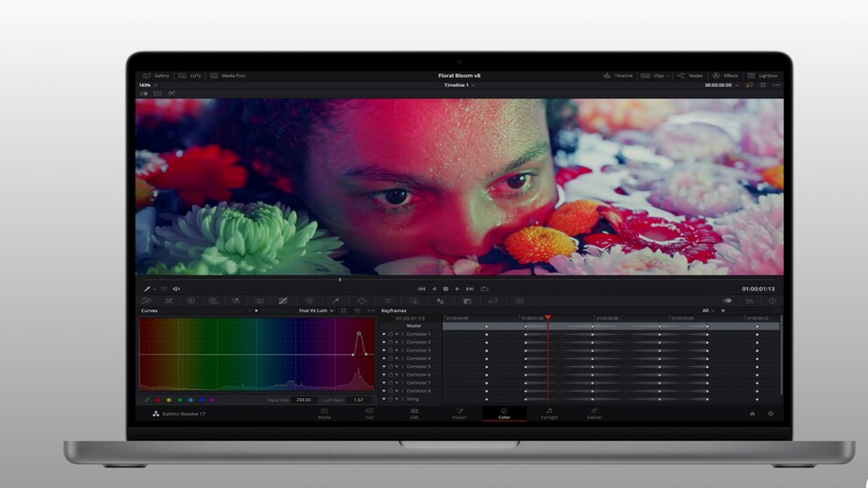Open the 3D stereoscopic palette
Image resolution: width=868 pixels, height=488 pixels.
(x=519, y=301)
